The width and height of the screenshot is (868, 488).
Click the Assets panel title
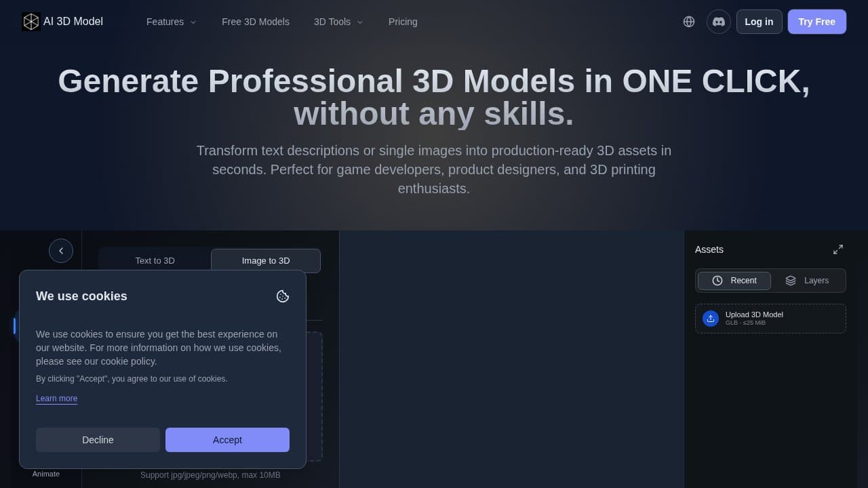(x=709, y=249)
